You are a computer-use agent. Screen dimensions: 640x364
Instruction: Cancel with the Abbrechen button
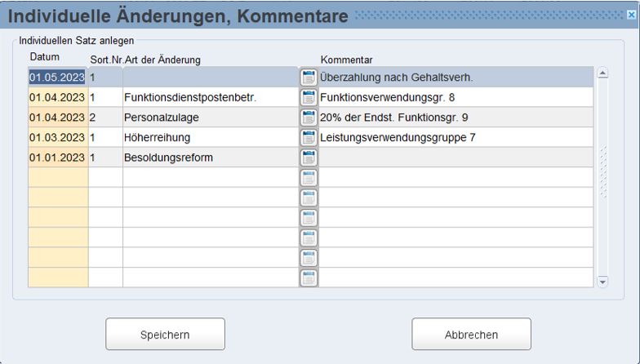[471, 335]
